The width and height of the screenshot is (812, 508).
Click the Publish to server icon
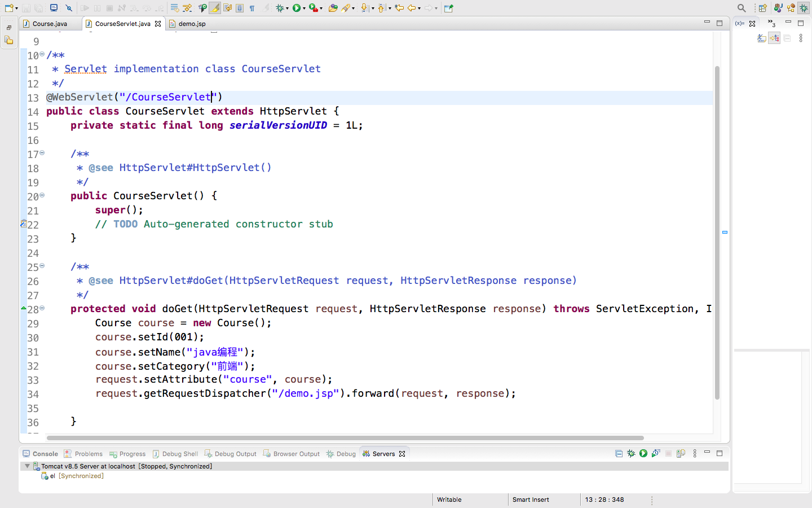[681, 453]
